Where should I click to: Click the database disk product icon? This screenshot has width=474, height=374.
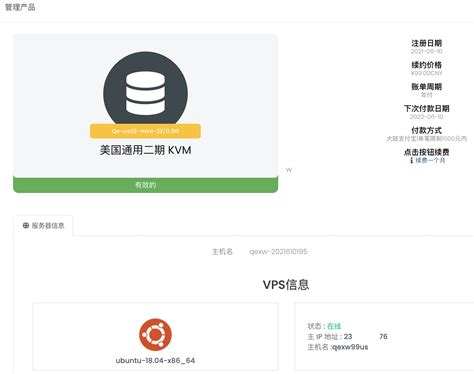point(145,93)
